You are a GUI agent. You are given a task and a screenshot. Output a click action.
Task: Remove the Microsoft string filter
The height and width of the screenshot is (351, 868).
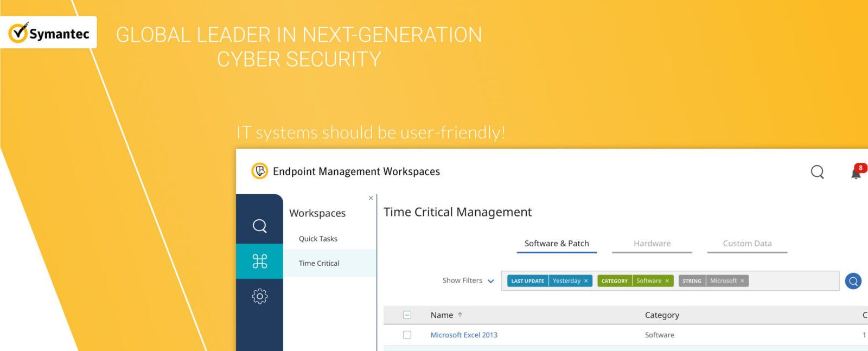point(742,281)
